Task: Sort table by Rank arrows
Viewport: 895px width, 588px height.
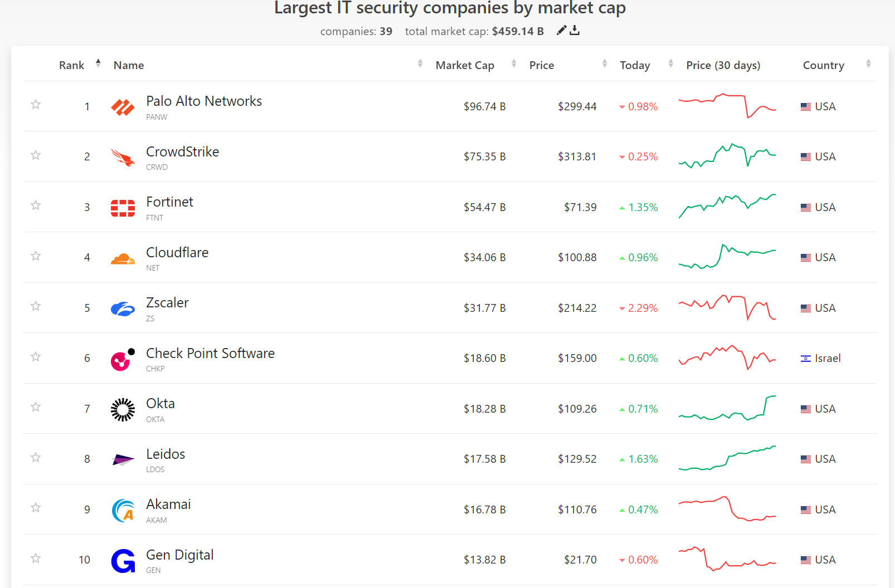Action: pyautogui.click(x=98, y=63)
